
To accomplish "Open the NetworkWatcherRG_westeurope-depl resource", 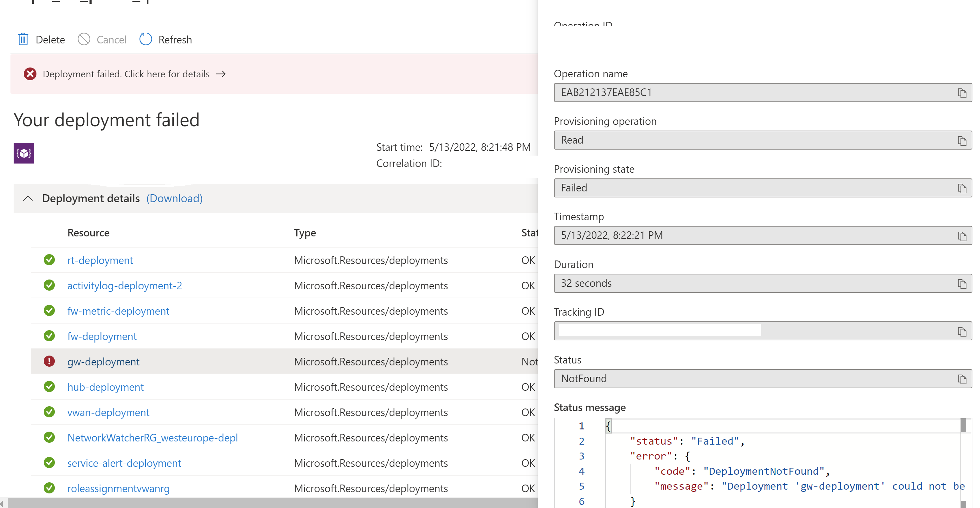I will [x=152, y=438].
